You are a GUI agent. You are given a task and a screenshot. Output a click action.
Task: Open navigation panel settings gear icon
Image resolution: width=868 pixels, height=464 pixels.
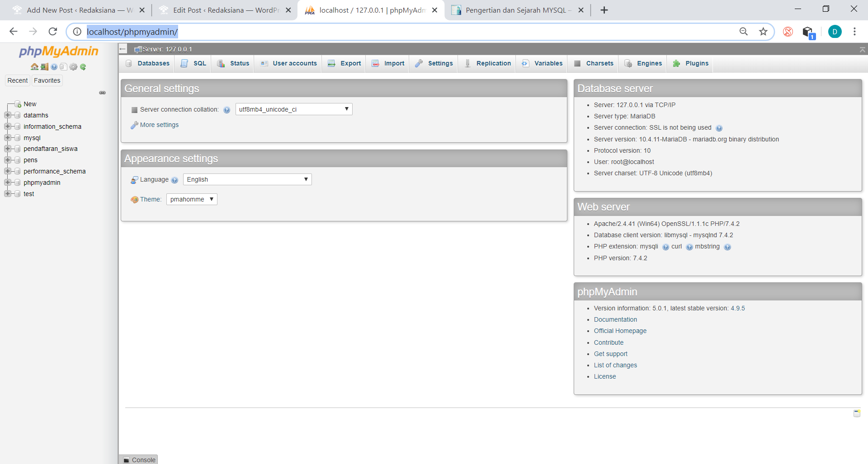pos(73,67)
